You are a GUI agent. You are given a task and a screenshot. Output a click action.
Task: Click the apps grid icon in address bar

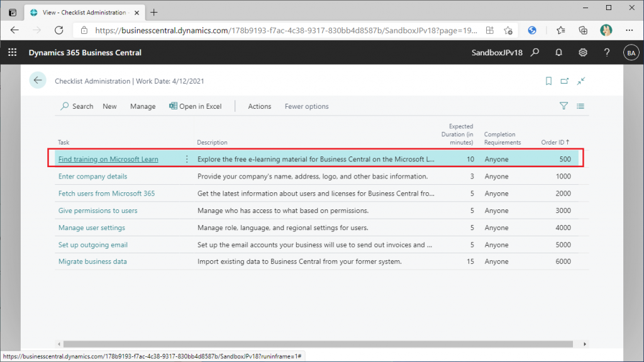pyautogui.click(x=489, y=30)
